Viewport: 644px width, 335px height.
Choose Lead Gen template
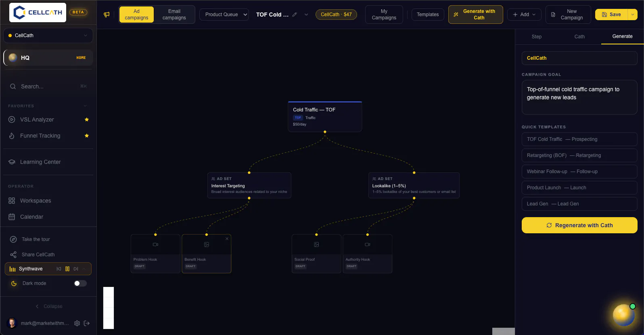[x=579, y=204]
